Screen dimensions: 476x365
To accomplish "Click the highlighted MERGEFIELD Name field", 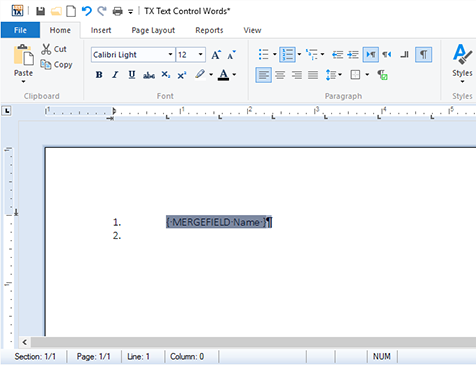I will click(216, 222).
